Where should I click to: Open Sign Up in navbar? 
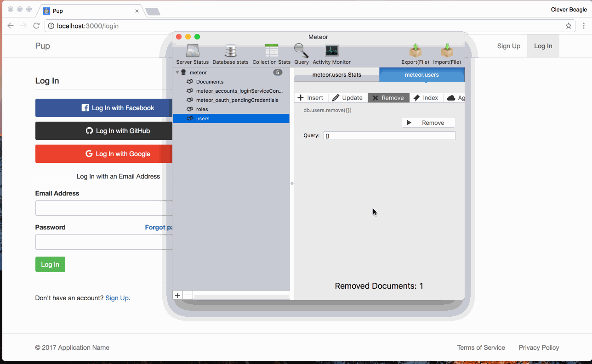[509, 46]
